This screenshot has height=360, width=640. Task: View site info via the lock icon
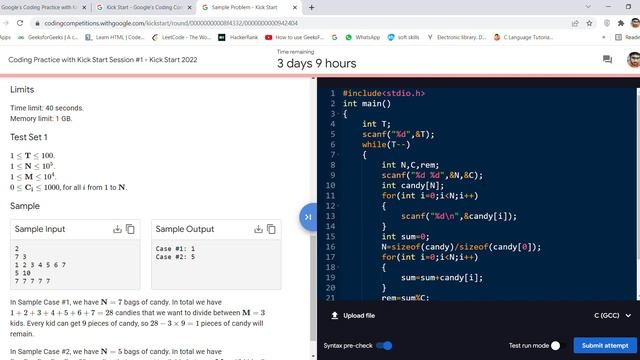38,23
